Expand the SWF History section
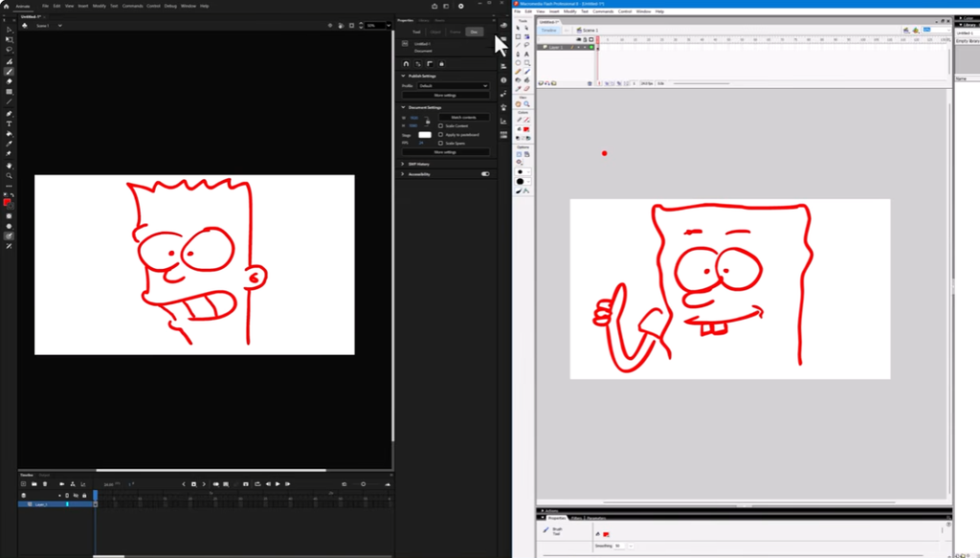Viewport: 980px width, 558px height. (x=403, y=164)
